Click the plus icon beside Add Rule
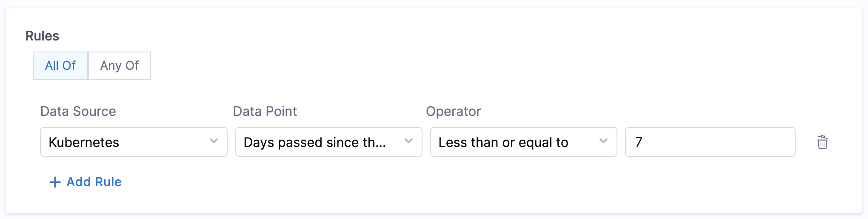Viewport: 868px width, 219px height. click(55, 182)
